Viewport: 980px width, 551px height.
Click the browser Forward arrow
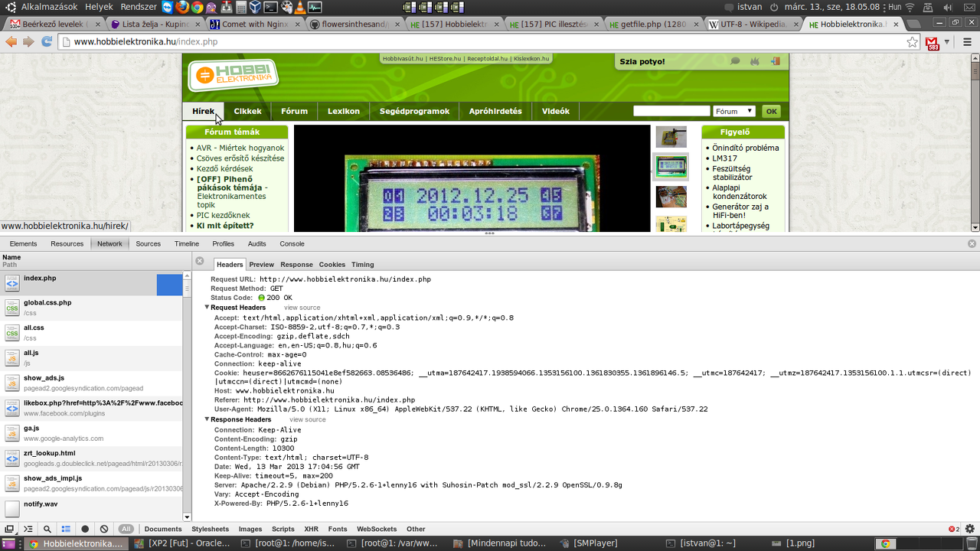pyautogui.click(x=29, y=41)
